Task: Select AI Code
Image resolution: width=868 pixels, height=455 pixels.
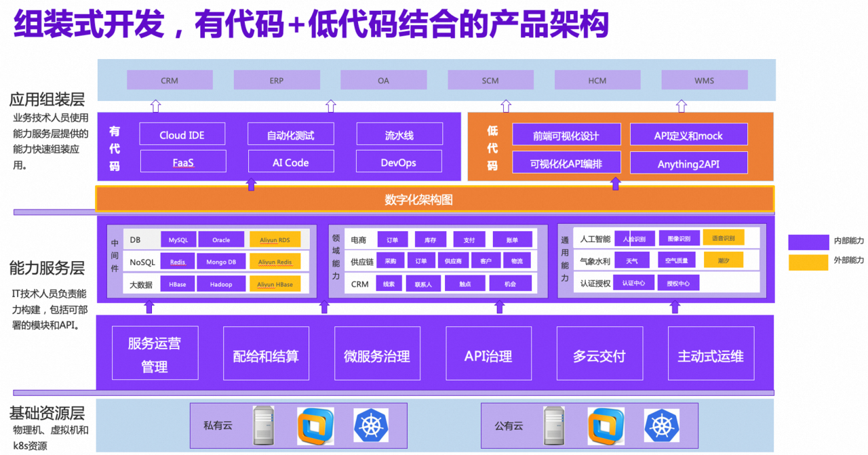Action: (x=291, y=161)
